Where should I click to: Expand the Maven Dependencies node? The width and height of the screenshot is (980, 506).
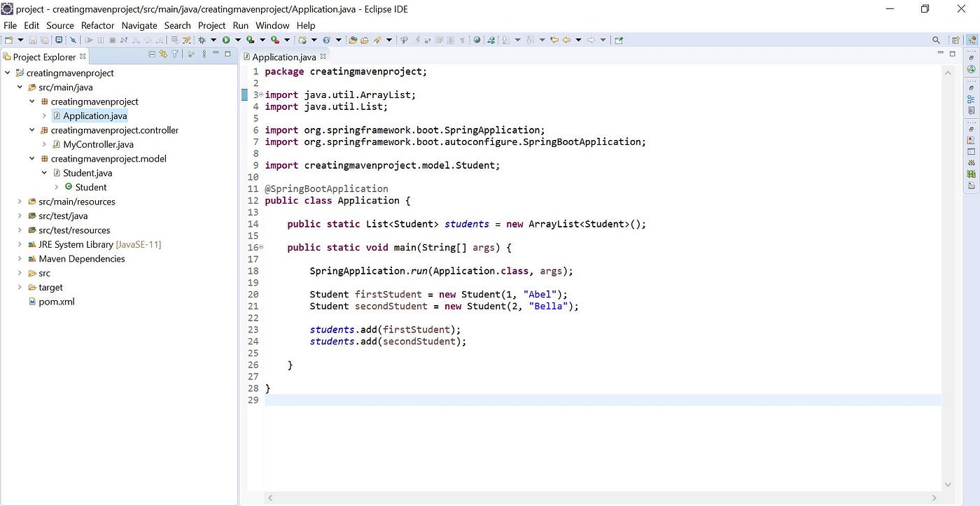[x=20, y=259]
